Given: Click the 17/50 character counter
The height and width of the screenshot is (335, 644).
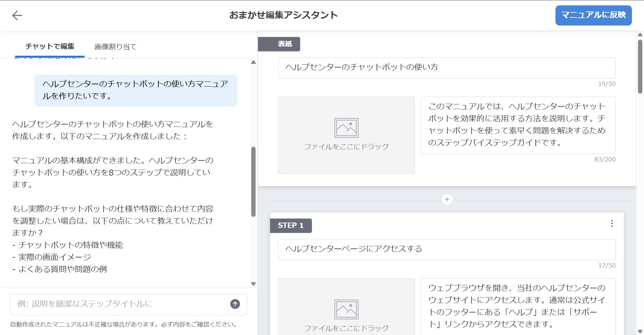Looking at the screenshot, I should coord(607,266).
